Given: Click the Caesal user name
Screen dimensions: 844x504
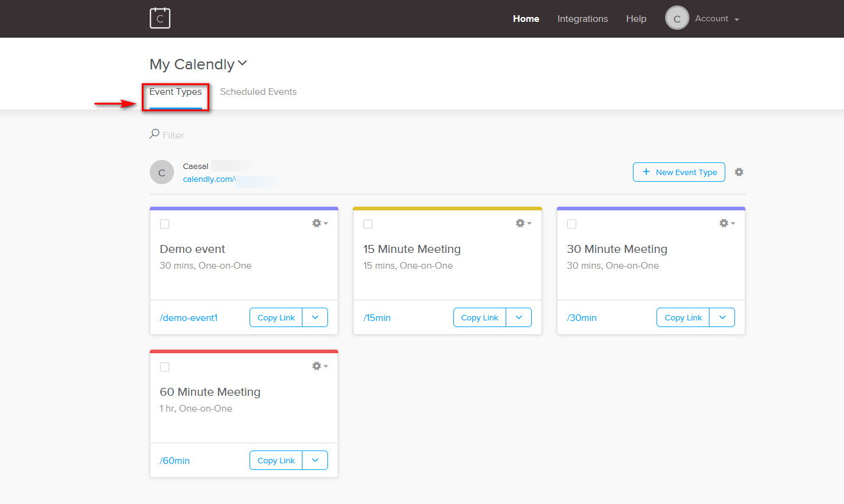Looking at the screenshot, I should [x=195, y=166].
